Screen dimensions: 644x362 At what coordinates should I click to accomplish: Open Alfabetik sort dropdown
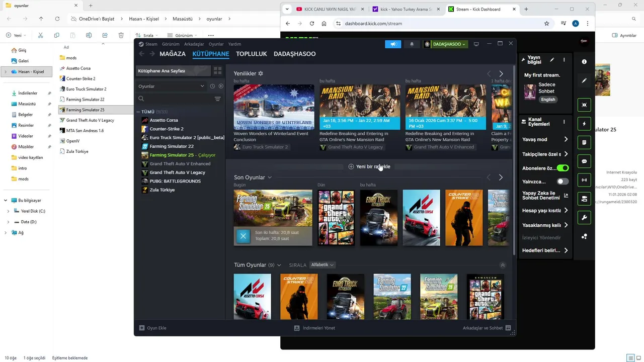point(322,265)
